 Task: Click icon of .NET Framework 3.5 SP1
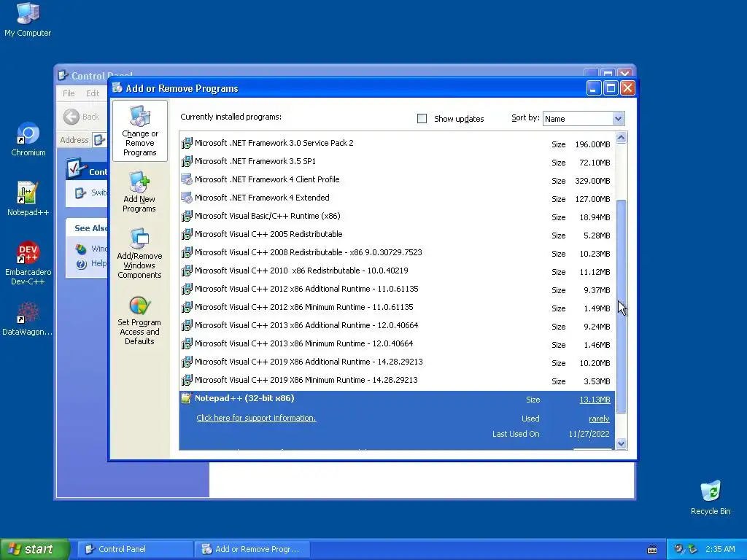point(187,161)
